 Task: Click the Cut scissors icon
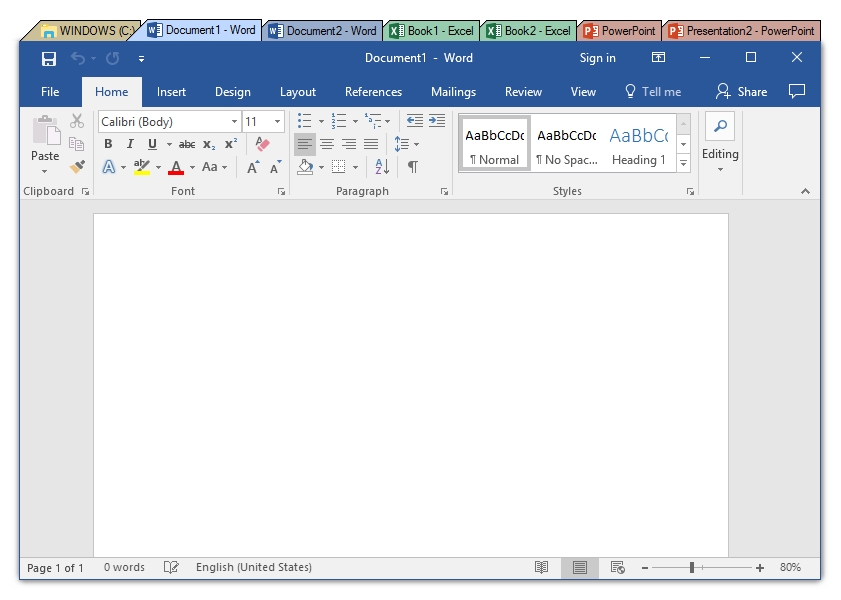77,121
